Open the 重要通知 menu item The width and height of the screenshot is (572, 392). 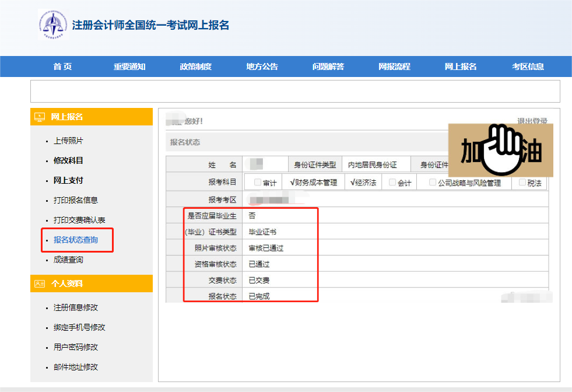click(x=128, y=66)
